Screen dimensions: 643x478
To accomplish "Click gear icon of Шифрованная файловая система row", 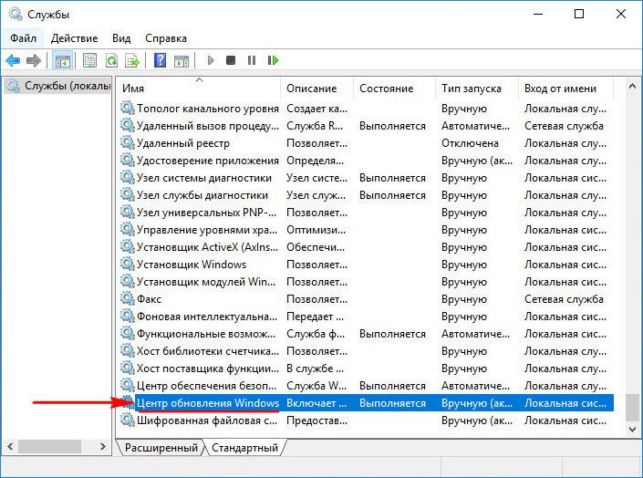I will (x=127, y=420).
